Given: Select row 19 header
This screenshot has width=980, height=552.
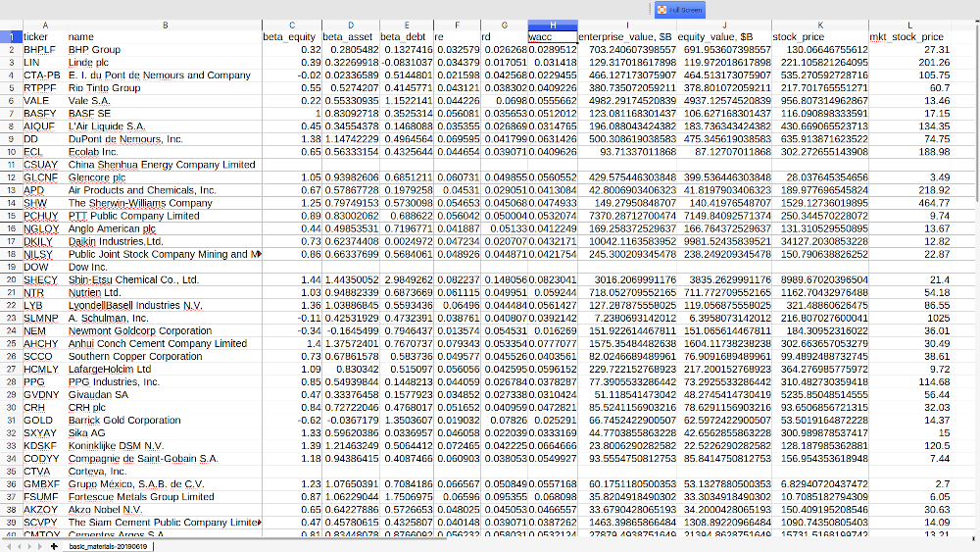Looking at the screenshot, I should [x=11, y=267].
